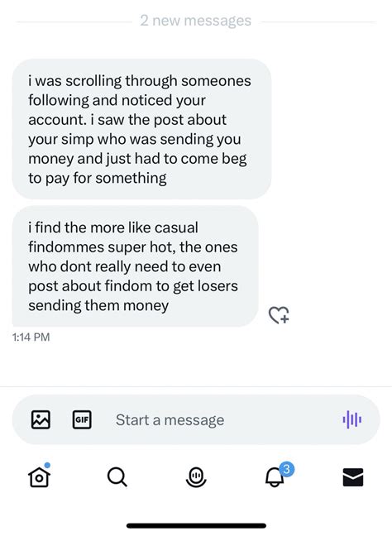Tap the '2 new messages' divider label

click(x=196, y=21)
